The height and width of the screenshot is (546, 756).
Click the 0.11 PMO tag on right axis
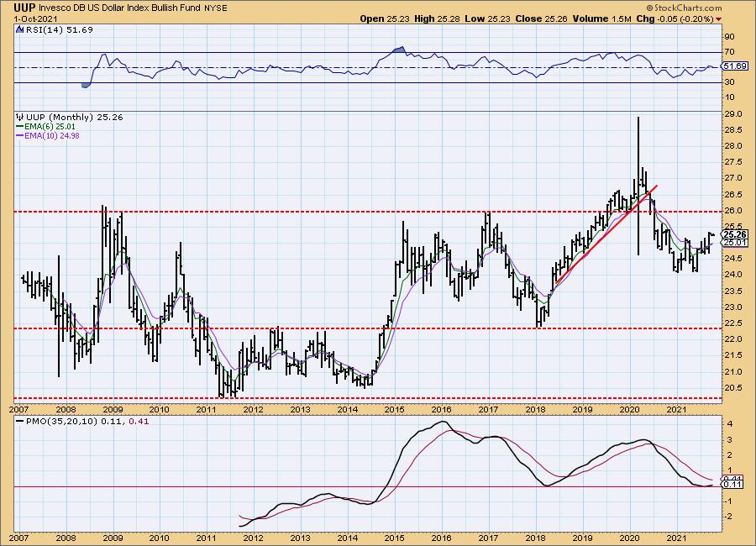732,485
